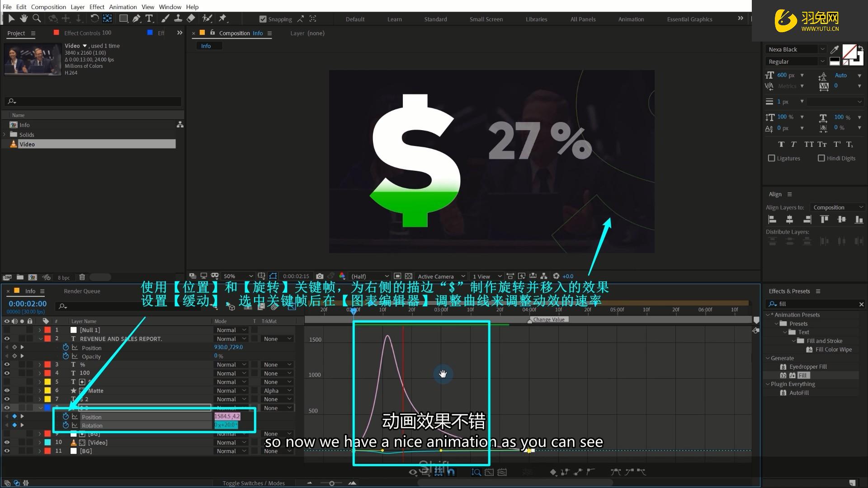Select the Zoom magnifier tool
Image resolution: width=868 pixels, height=488 pixels.
click(x=37, y=19)
